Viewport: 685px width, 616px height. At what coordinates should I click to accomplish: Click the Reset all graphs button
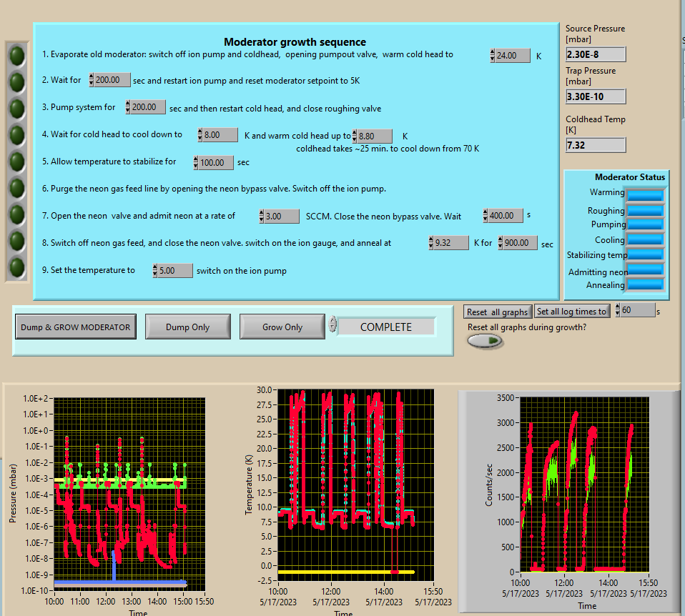pyautogui.click(x=498, y=312)
